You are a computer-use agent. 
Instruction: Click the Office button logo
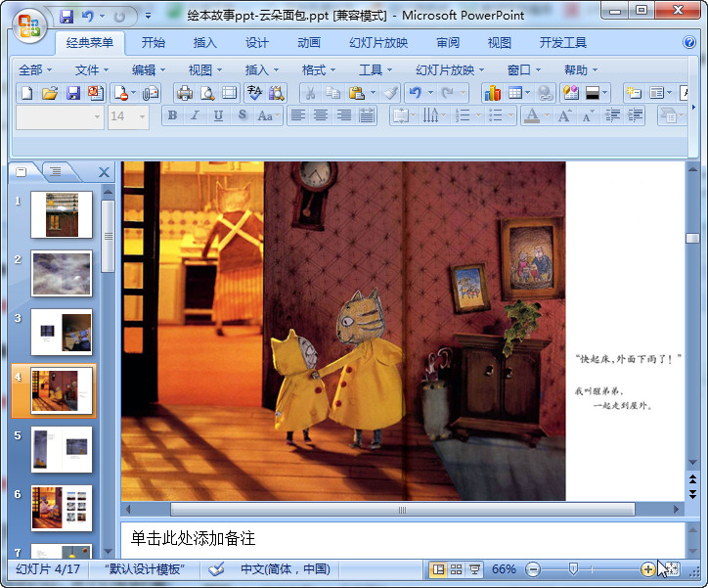point(29,25)
